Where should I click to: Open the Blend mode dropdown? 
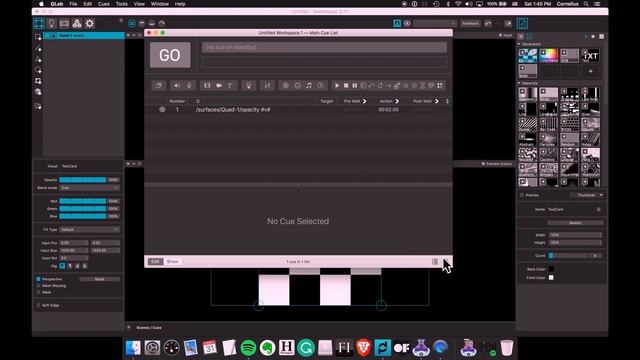pyautogui.click(x=89, y=188)
